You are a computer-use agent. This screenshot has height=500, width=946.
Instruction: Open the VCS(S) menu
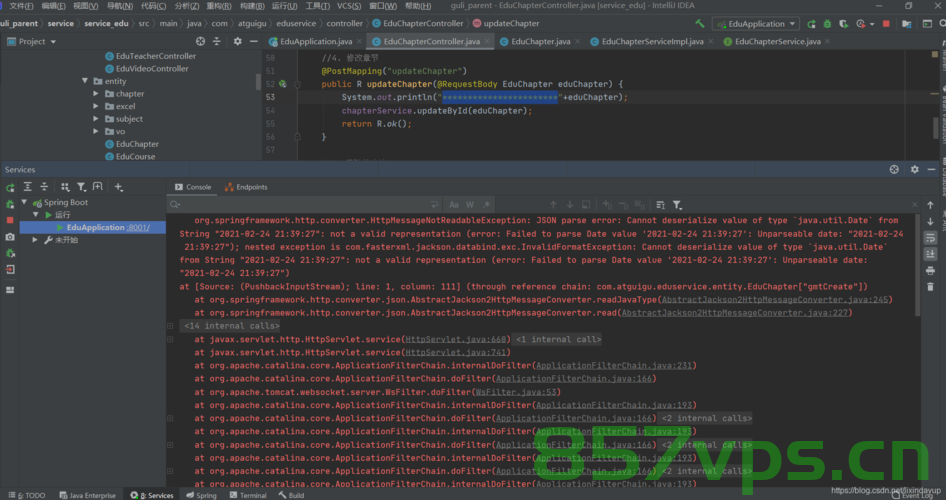pyautogui.click(x=349, y=6)
